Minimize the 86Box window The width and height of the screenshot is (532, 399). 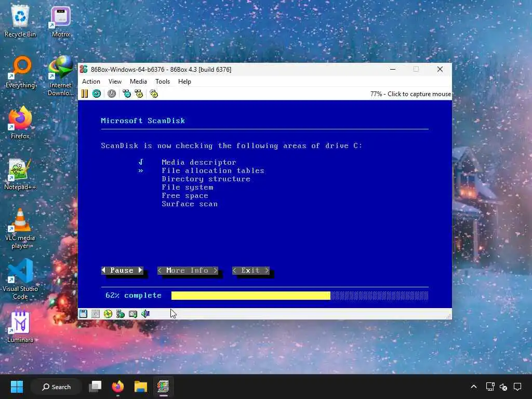[393, 69]
